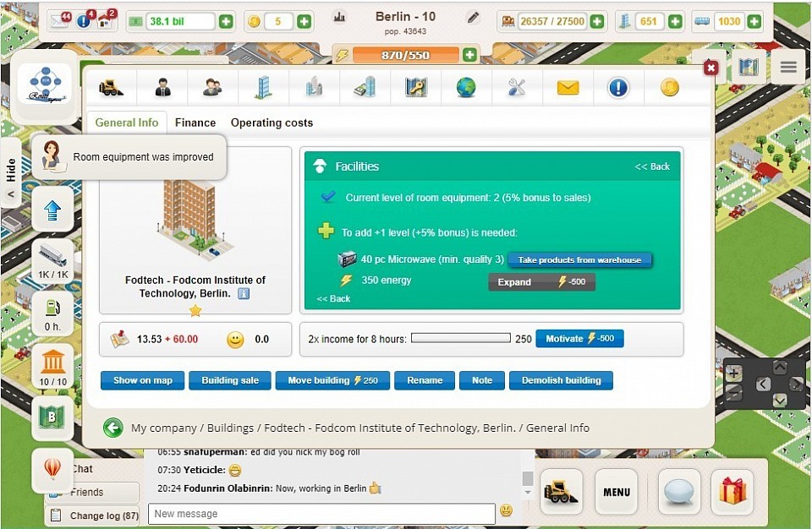The width and height of the screenshot is (812, 529).
Task: Click the Motivate -500 button
Action: 579,339
